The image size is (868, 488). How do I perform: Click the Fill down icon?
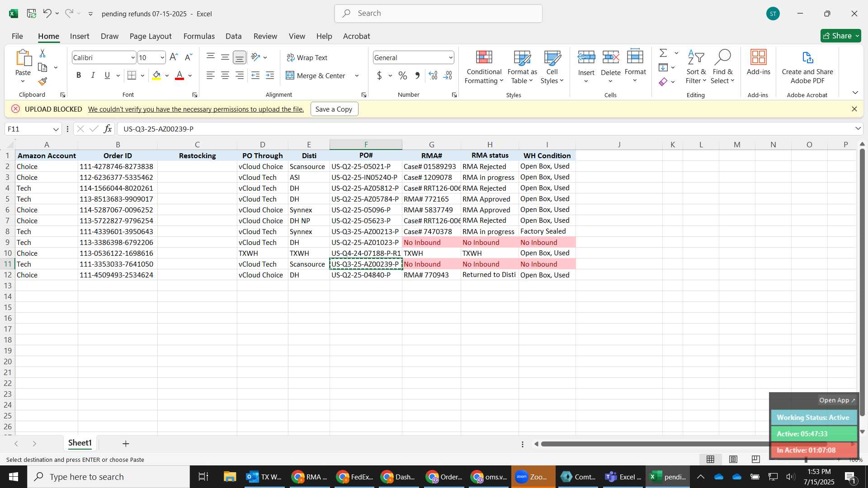[x=663, y=67]
